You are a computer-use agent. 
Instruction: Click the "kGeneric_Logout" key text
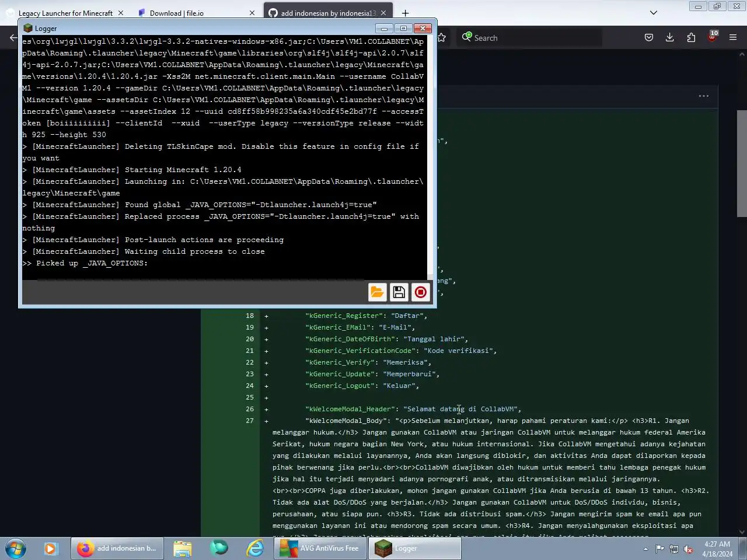click(340, 386)
